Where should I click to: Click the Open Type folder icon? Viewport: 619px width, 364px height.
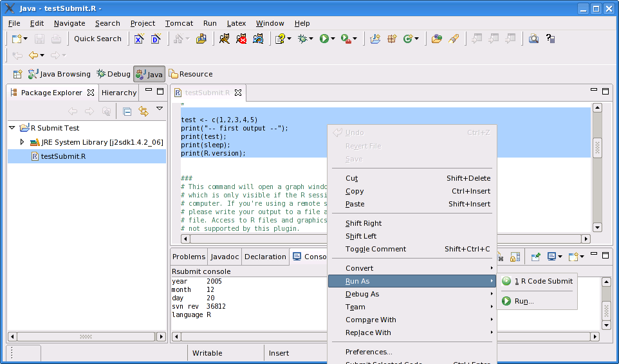[x=437, y=39]
